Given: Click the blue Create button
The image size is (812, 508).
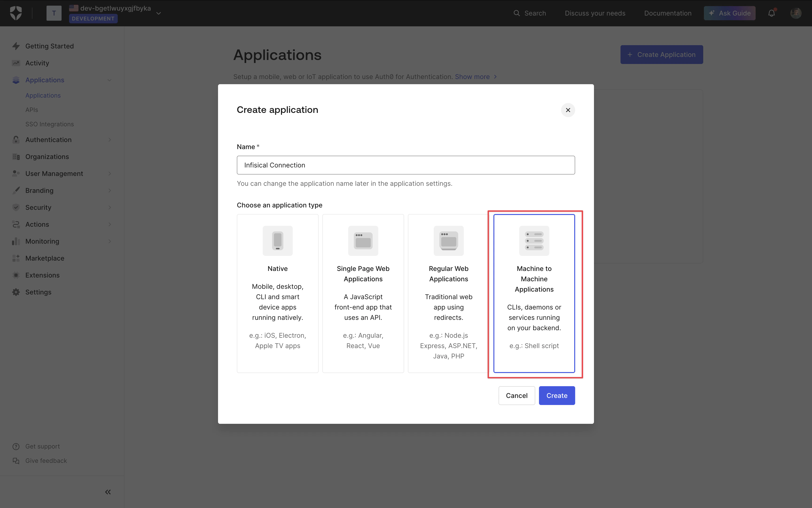Looking at the screenshot, I should [x=557, y=395].
